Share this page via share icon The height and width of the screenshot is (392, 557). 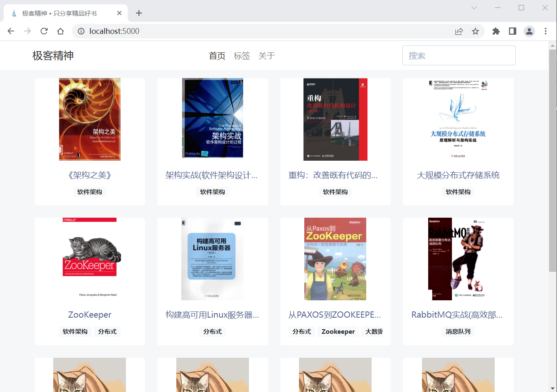click(x=459, y=31)
